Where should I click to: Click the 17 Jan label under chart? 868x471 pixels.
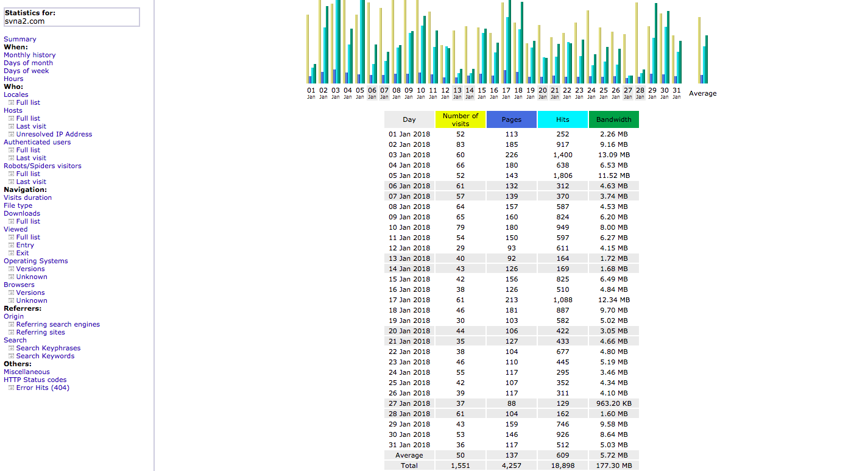click(506, 93)
